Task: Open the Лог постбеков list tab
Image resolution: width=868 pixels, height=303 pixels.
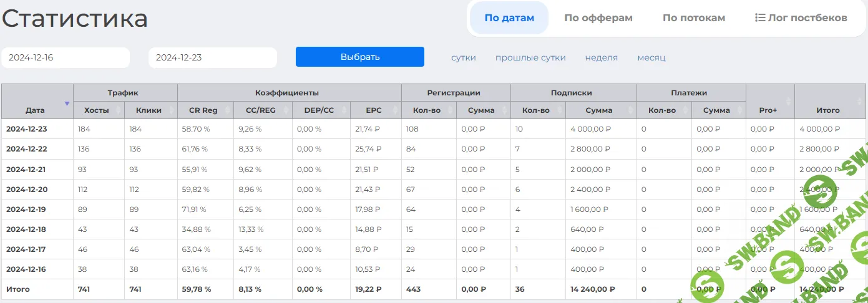Action: 801,18
